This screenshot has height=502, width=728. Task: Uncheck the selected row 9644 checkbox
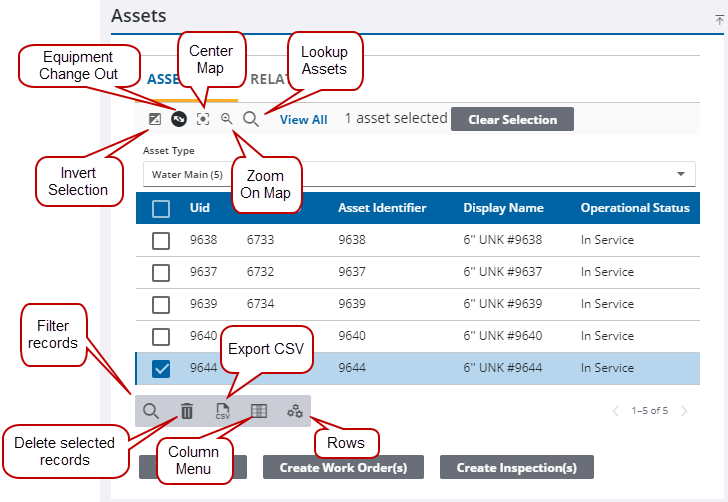pos(161,369)
